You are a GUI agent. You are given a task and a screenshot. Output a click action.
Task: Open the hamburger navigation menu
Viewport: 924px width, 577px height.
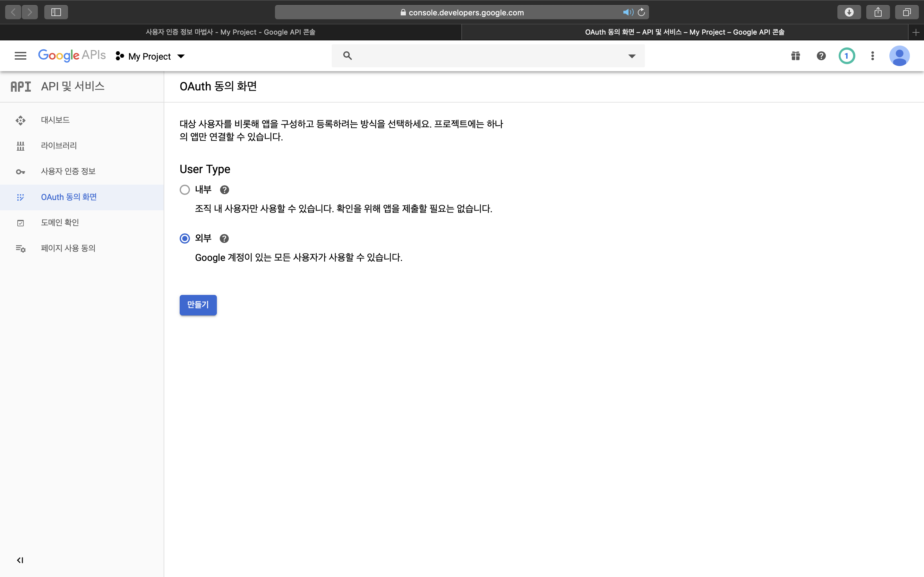coord(20,56)
